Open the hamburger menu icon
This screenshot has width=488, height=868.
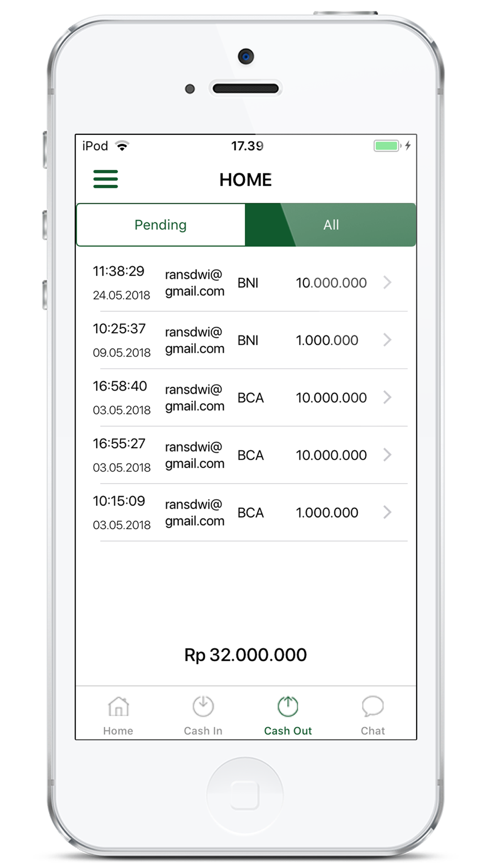click(x=105, y=179)
